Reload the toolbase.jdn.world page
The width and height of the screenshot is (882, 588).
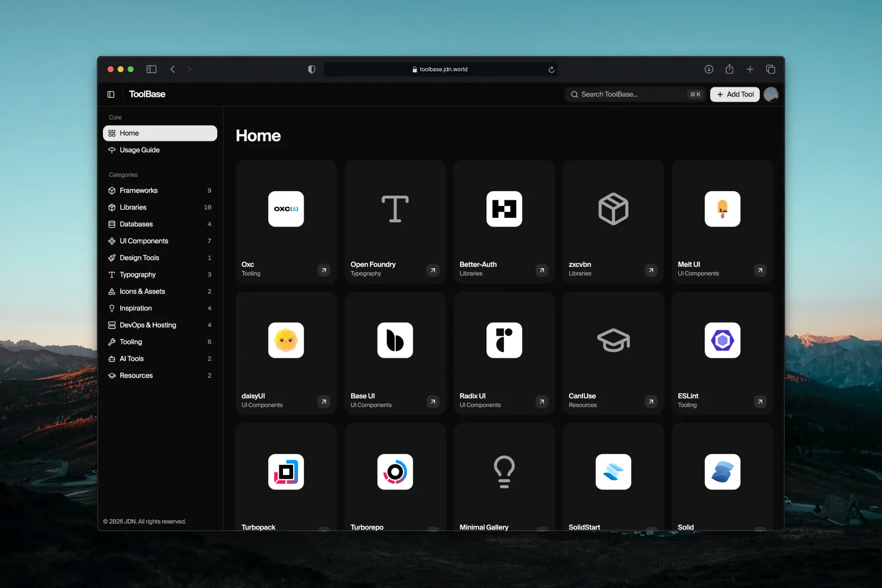[551, 69]
